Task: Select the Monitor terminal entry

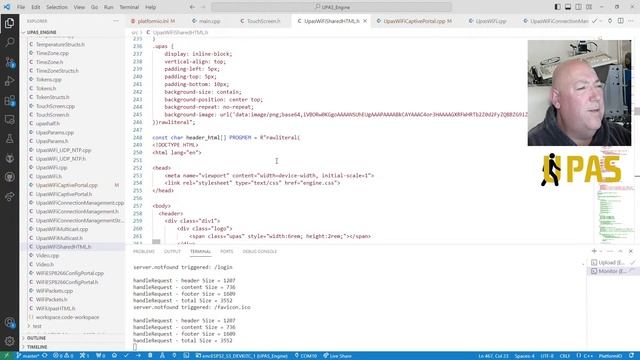Action: pyautogui.click(x=613, y=271)
